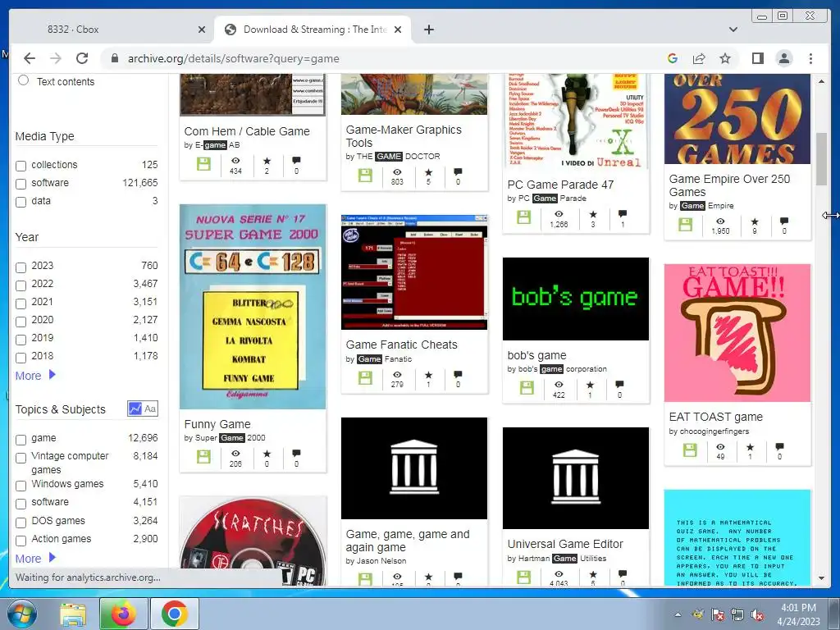
Task: Share this page via share icon
Action: point(699,58)
